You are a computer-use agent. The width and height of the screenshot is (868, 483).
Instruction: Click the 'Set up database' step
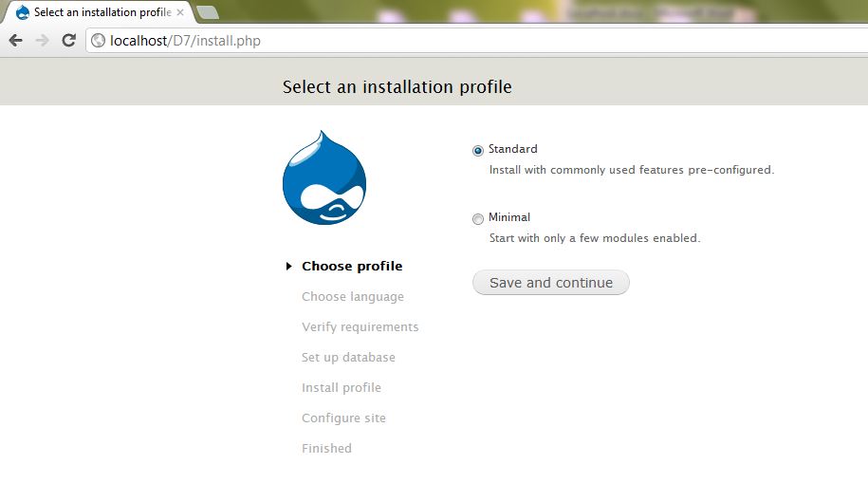click(x=348, y=357)
